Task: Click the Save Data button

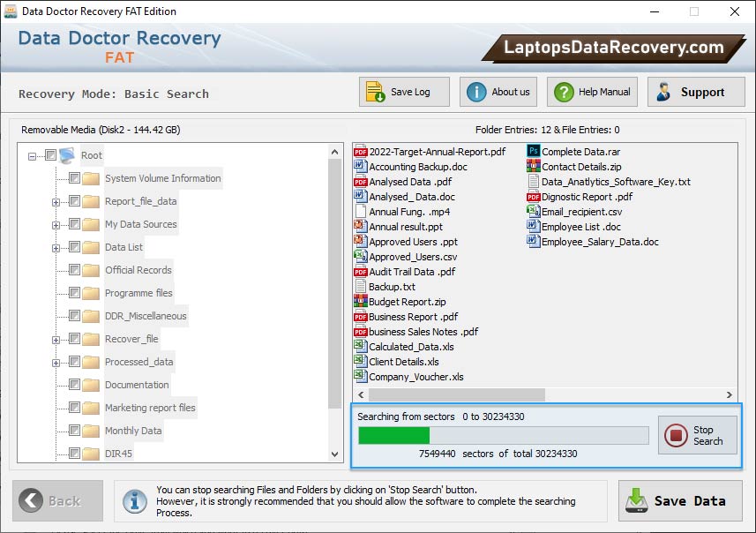Action: (680, 500)
